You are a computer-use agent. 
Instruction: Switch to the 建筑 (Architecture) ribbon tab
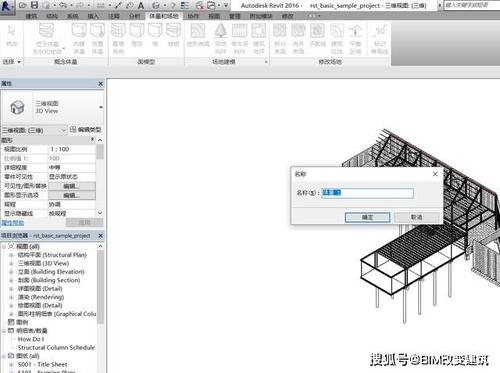[32, 16]
